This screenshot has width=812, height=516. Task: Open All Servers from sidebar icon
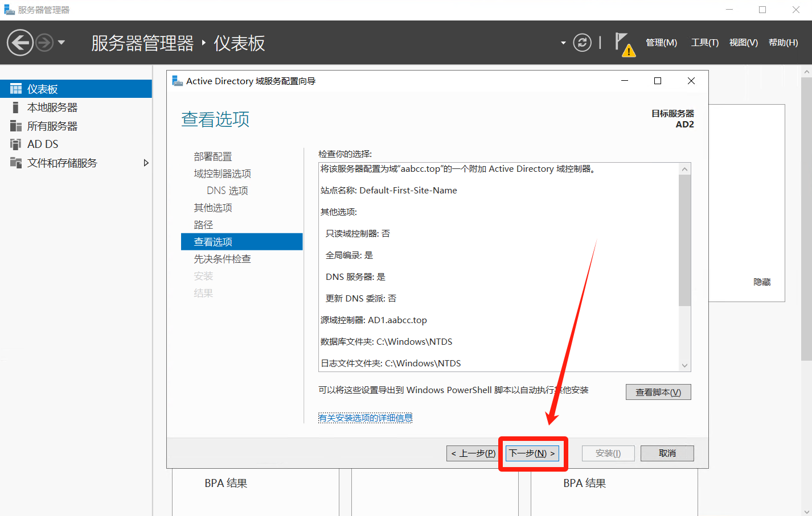pos(16,126)
